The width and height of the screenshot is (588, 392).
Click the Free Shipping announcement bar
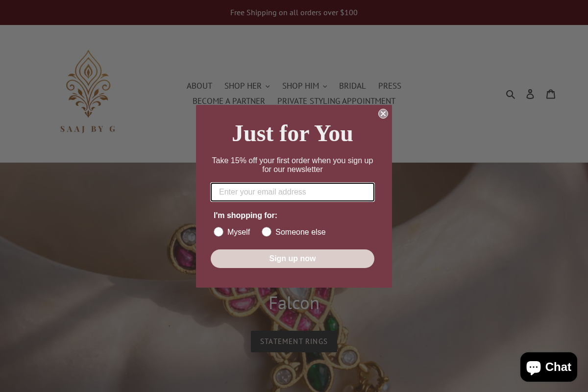294,12
